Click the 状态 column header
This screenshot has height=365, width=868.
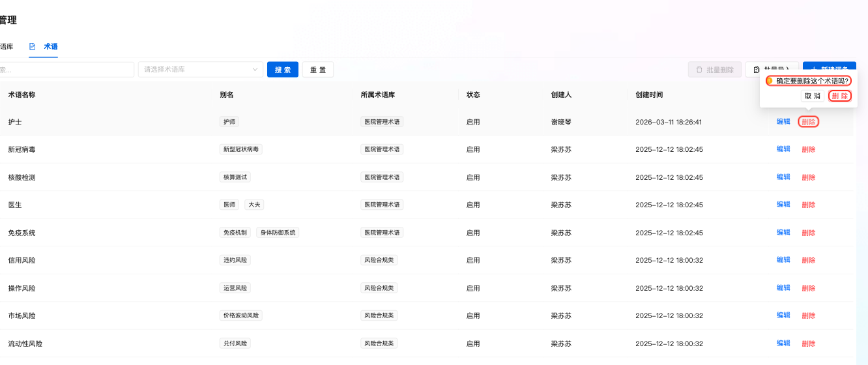pyautogui.click(x=473, y=95)
